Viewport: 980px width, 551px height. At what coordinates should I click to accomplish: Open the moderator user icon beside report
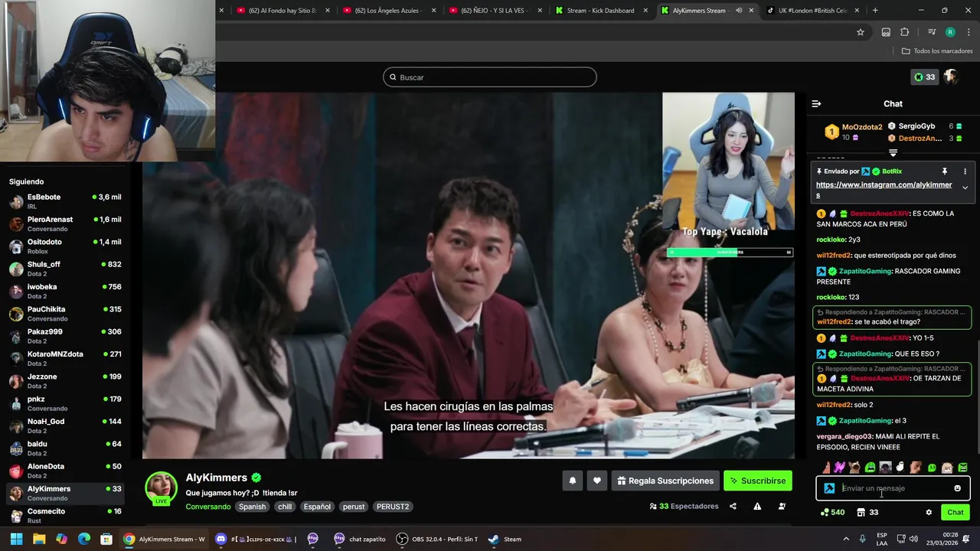point(782,507)
